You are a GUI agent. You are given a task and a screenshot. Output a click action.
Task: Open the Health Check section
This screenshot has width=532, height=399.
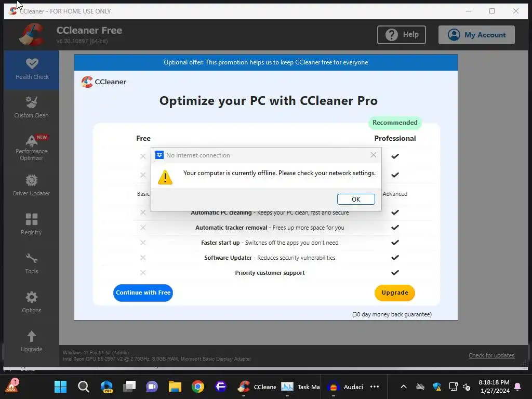coord(32,70)
